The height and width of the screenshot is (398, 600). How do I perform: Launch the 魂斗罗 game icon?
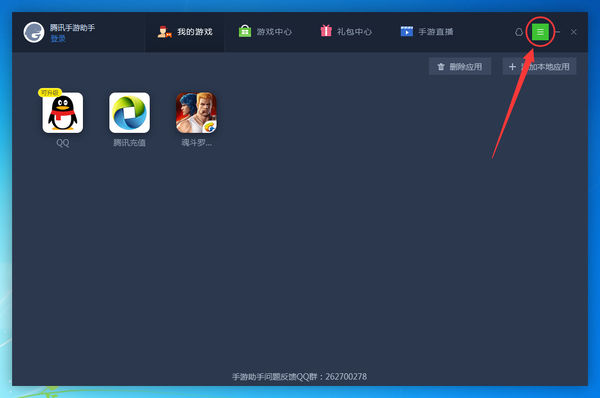pyautogui.click(x=196, y=113)
